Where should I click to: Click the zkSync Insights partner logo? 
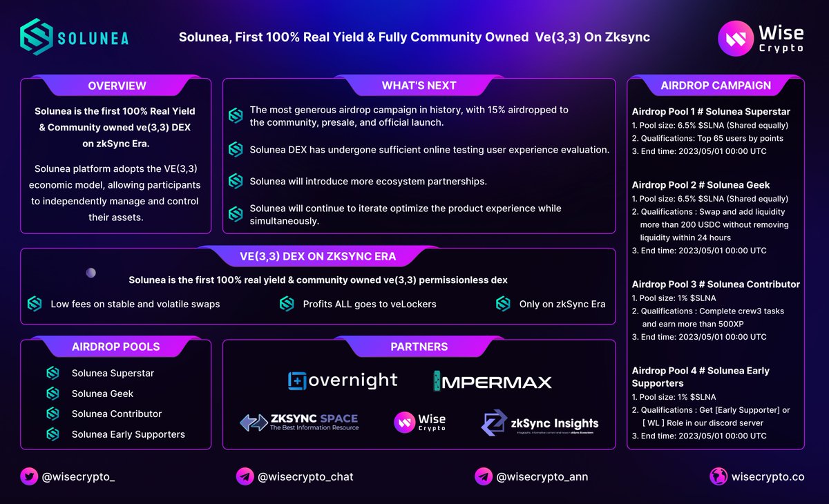(540, 423)
